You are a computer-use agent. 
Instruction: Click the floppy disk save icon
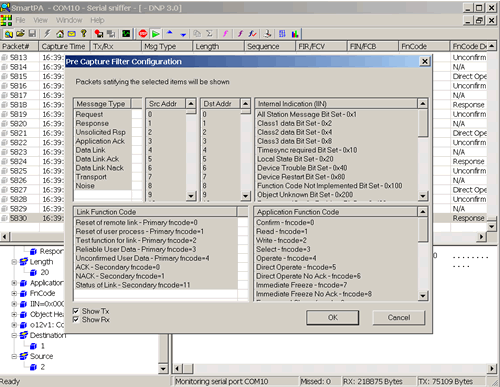coord(32,34)
